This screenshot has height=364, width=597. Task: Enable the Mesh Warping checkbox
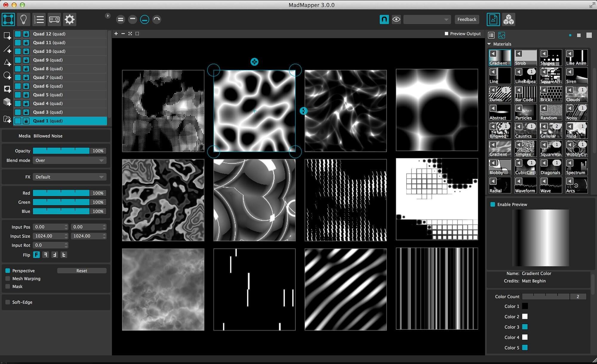tap(8, 278)
